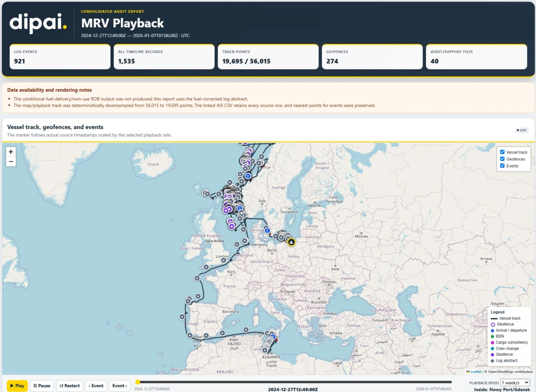This screenshot has height=392, width=536.
Task: Select the Log Events 921 card
Action: 60,57
